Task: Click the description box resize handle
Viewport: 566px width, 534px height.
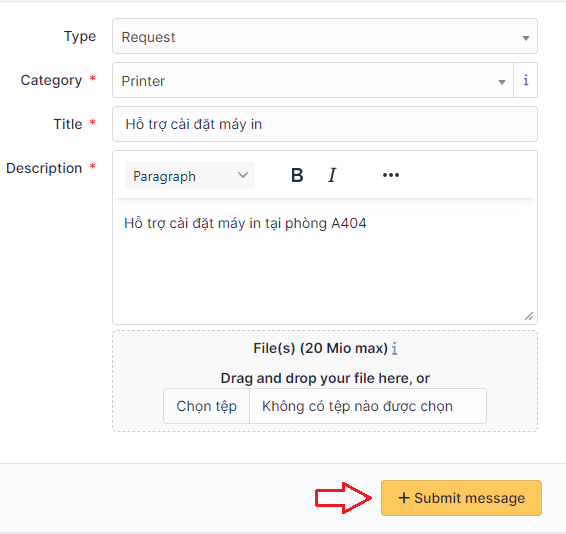Action: click(529, 316)
